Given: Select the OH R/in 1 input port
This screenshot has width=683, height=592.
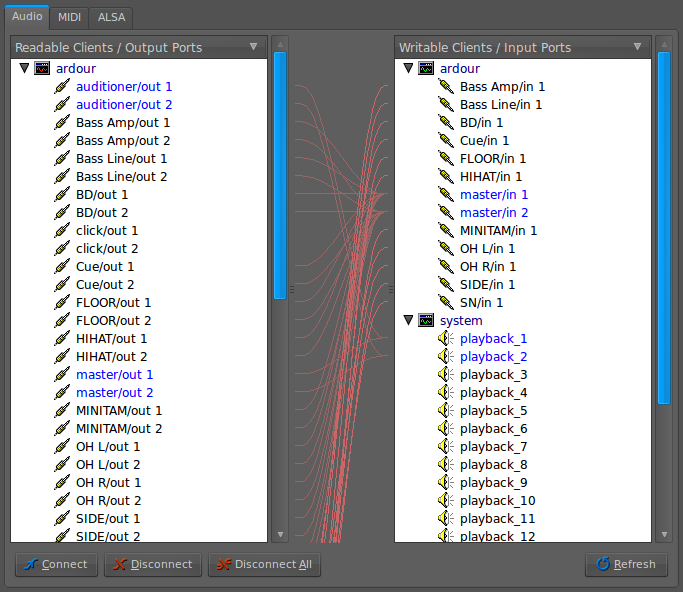Looking at the screenshot, I should (x=488, y=267).
